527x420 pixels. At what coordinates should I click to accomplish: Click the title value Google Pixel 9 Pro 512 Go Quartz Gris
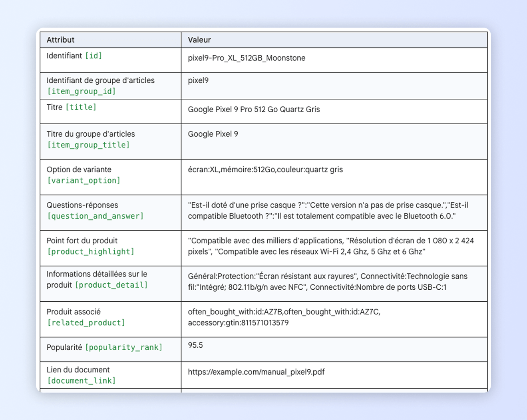click(x=254, y=109)
